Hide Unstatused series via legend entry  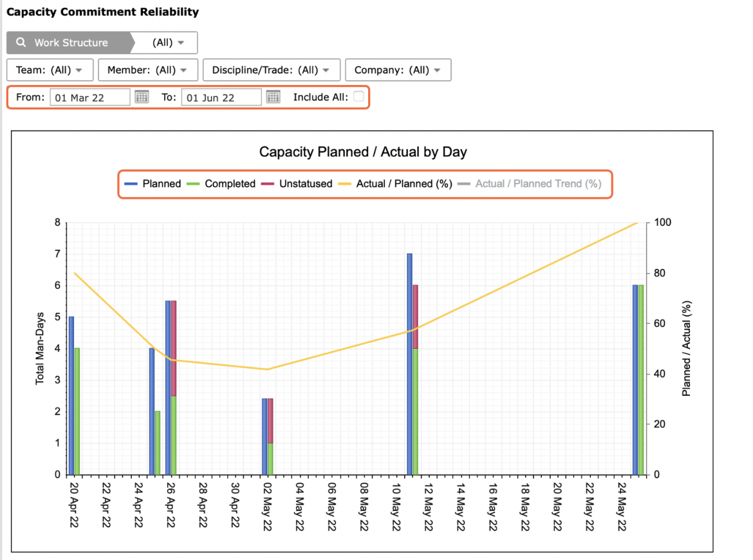coord(296,184)
